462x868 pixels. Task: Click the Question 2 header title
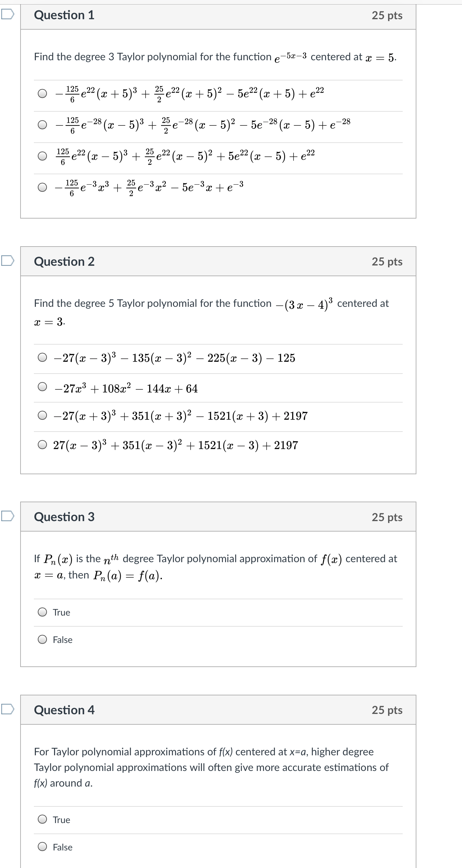click(x=64, y=262)
